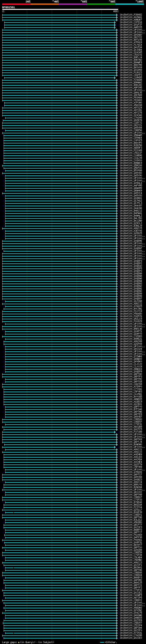The width and height of the screenshot is (146, 644).
Task: Select label UniRef100_B9FLI4
Action: 131,58
